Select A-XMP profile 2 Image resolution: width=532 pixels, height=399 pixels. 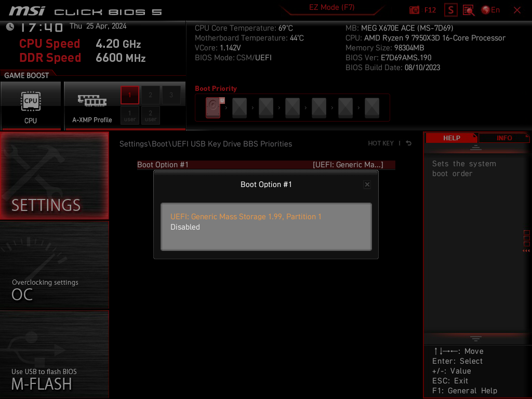point(150,95)
